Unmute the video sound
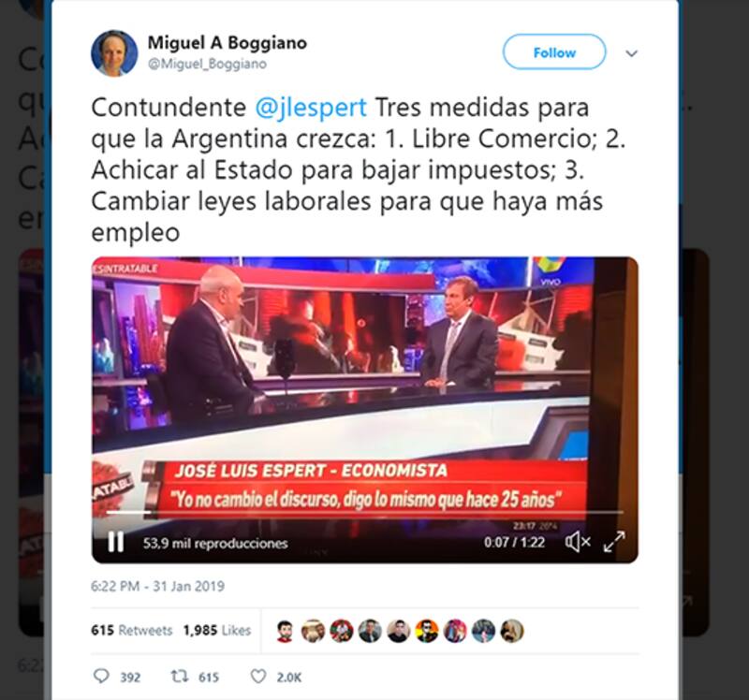Image resolution: width=749 pixels, height=700 pixels. (x=578, y=542)
